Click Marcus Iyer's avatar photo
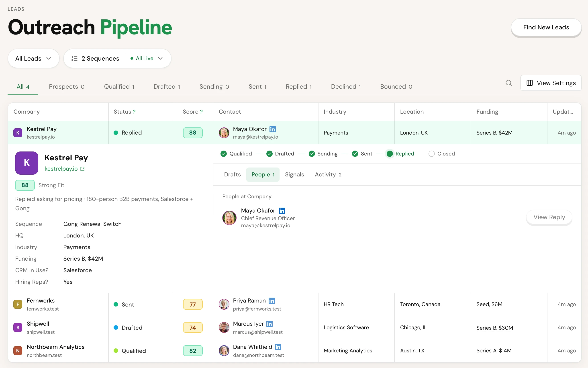Viewport: 588px width, 368px height. [x=224, y=328]
